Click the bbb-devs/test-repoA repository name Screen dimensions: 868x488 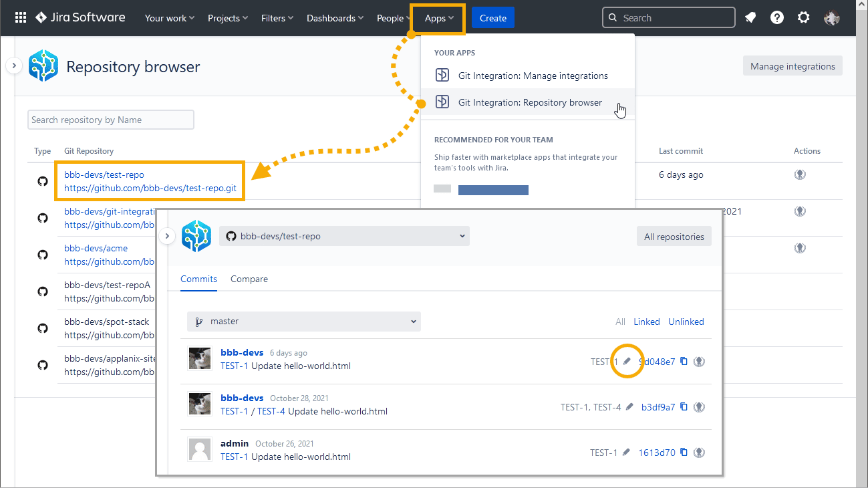(x=108, y=285)
